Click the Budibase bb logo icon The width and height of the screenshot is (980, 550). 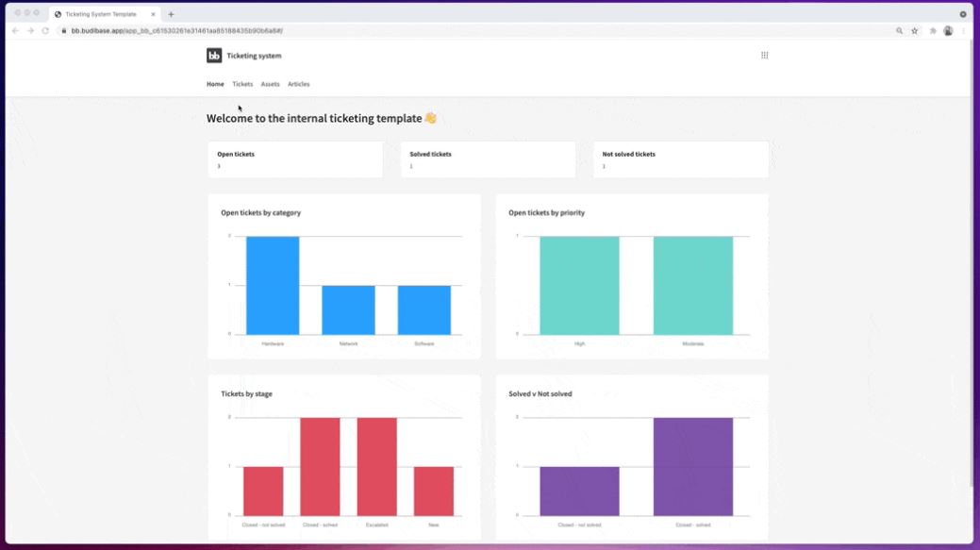[214, 56]
